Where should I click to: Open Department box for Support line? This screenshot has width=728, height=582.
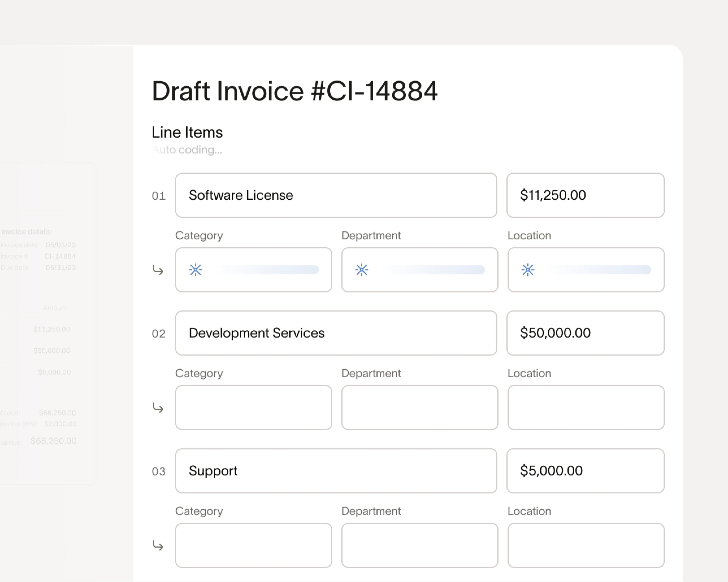420,545
